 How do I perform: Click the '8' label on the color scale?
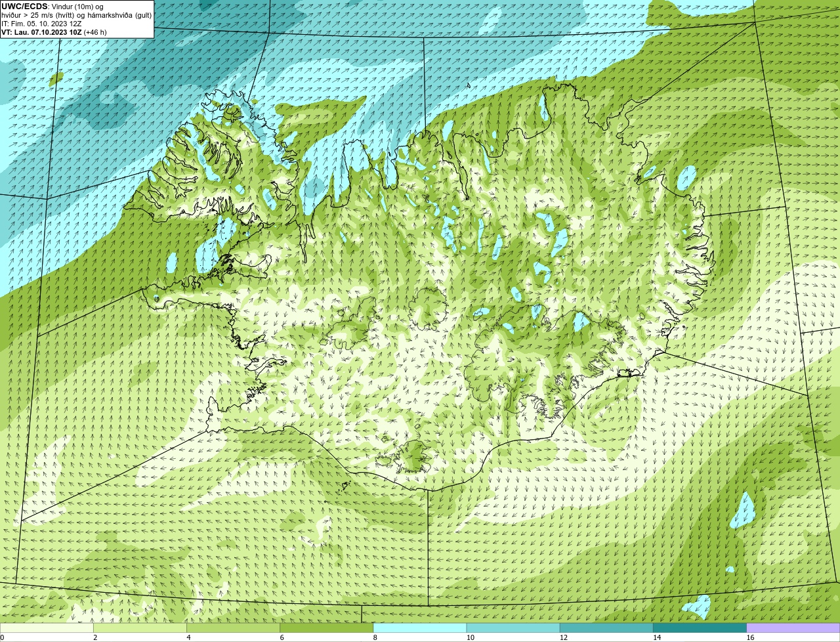(375, 637)
